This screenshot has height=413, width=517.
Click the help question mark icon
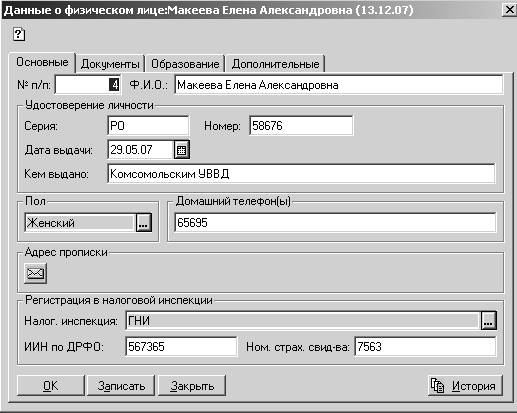pyautogui.click(x=19, y=34)
